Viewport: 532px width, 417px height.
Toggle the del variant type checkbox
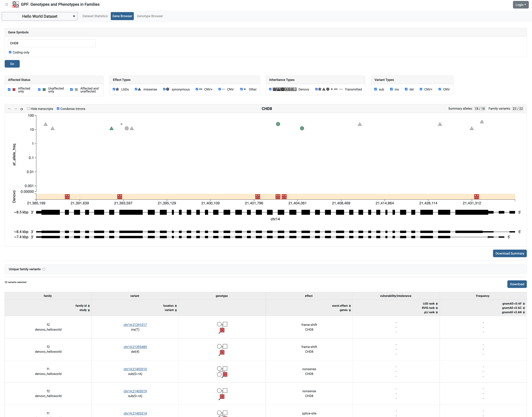pos(406,89)
